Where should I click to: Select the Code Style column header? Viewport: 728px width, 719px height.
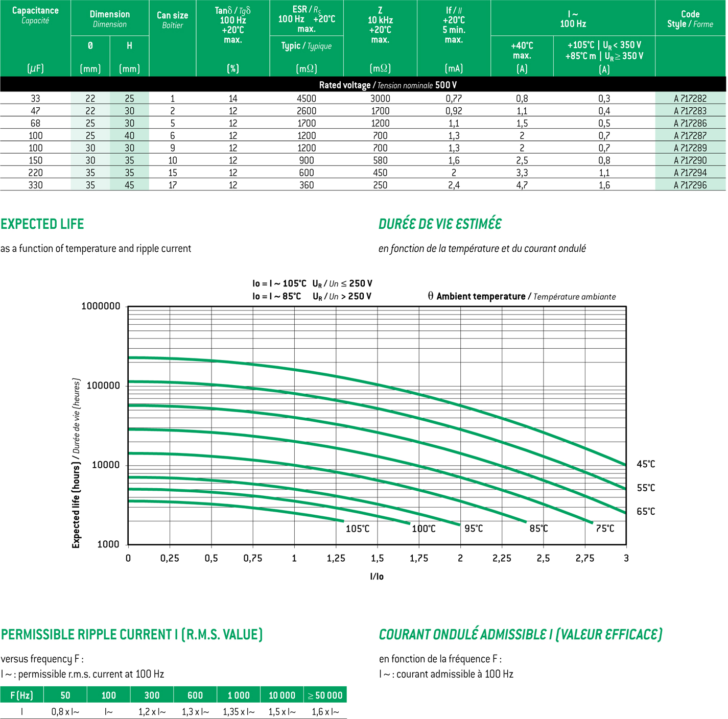690,19
